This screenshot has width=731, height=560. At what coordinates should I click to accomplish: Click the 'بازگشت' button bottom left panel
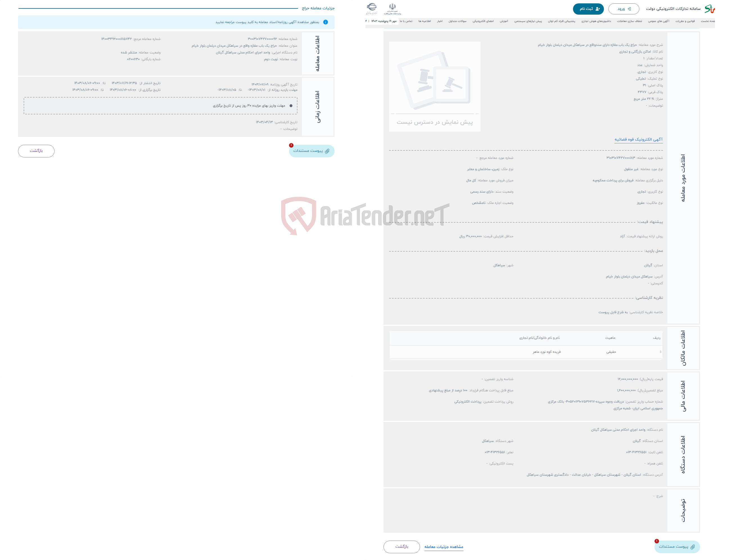pyautogui.click(x=36, y=151)
